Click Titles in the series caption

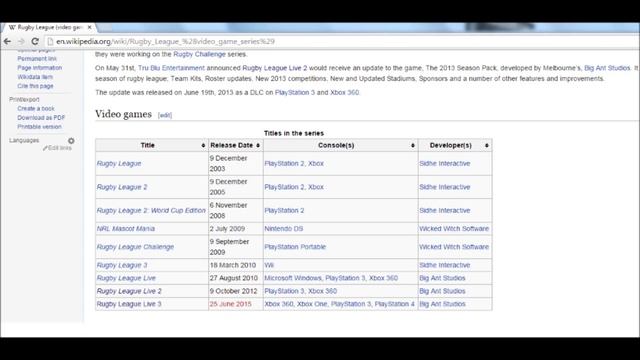click(294, 133)
